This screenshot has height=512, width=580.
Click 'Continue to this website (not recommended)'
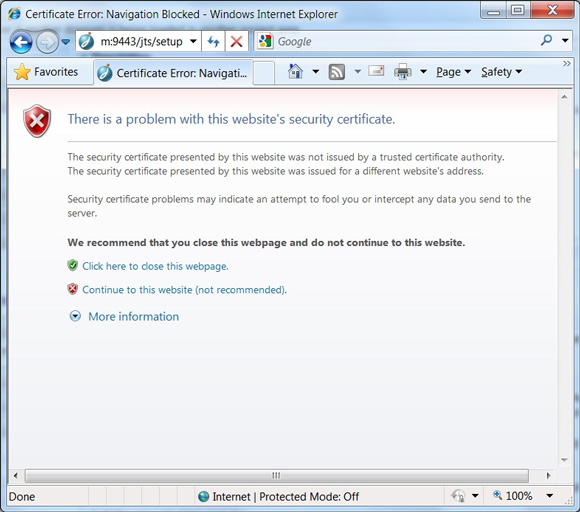pyautogui.click(x=184, y=290)
